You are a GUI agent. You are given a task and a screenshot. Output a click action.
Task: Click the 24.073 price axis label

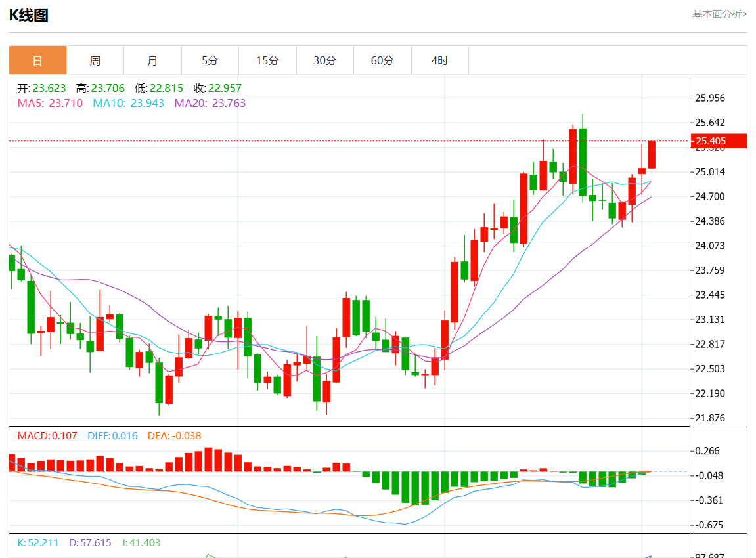(x=710, y=246)
